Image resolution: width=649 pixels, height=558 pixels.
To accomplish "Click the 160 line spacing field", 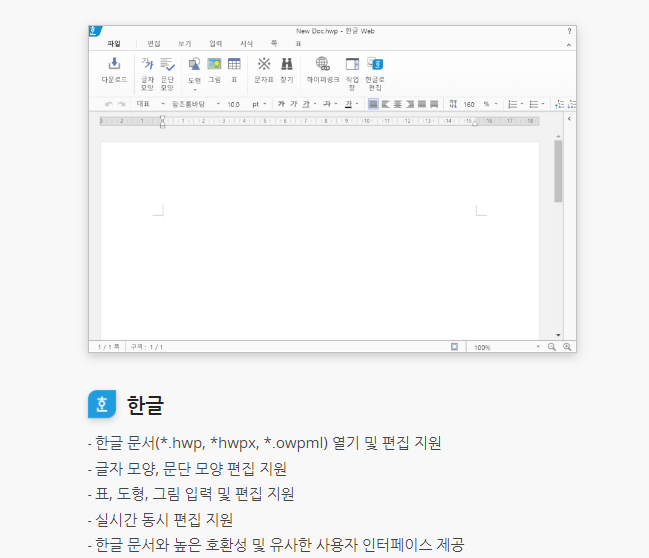I will [x=469, y=104].
